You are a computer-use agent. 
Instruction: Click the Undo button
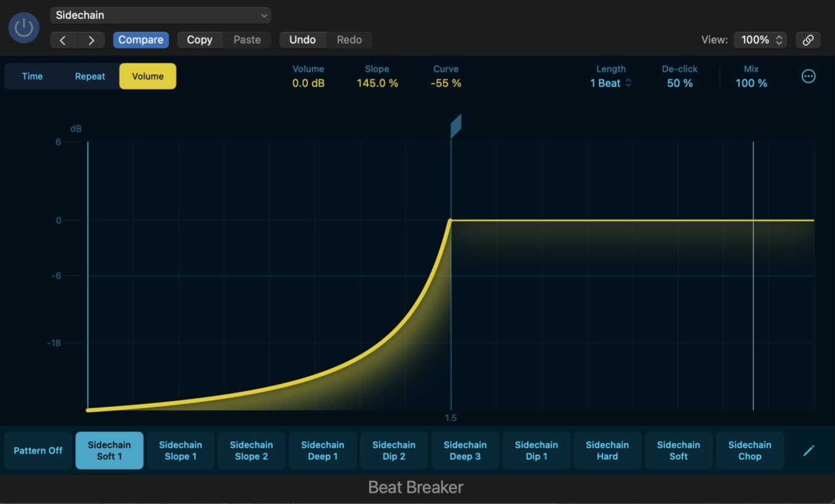pos(302,40)
